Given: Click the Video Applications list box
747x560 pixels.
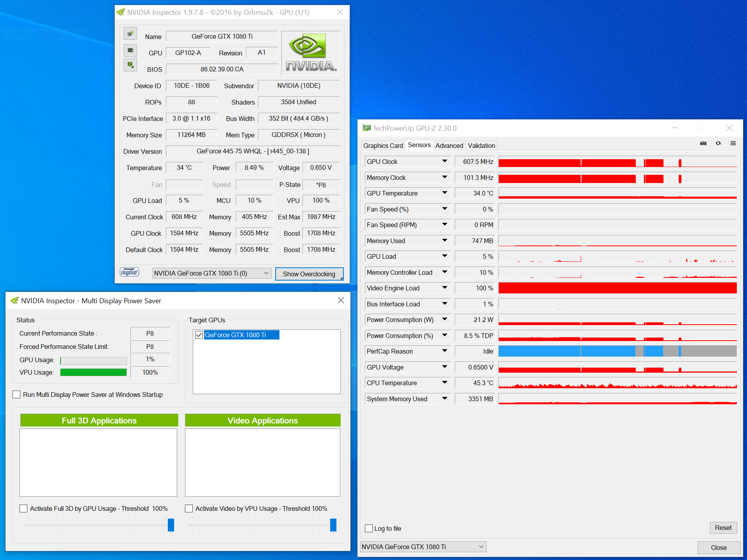Looking at the screenshot, I should point(263,462).
